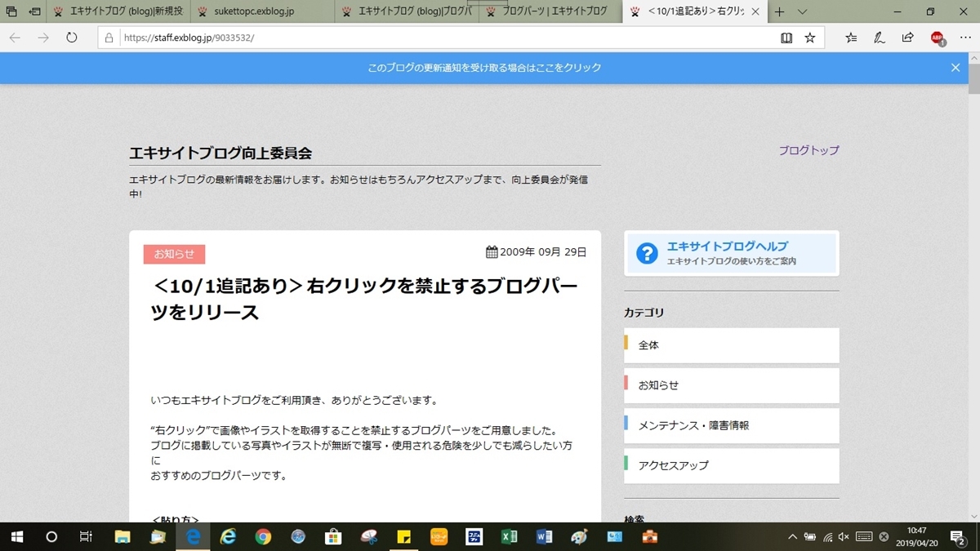Click the いつもエキサイトブログをご利用頂き greeting line
Viewport: 980px width, 551px height.
[x=295, y=401]
